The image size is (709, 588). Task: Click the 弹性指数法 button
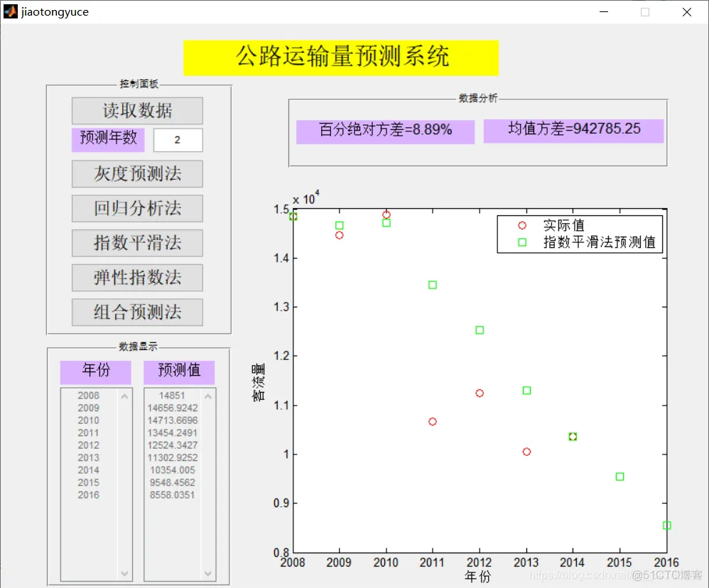[136, 278]
